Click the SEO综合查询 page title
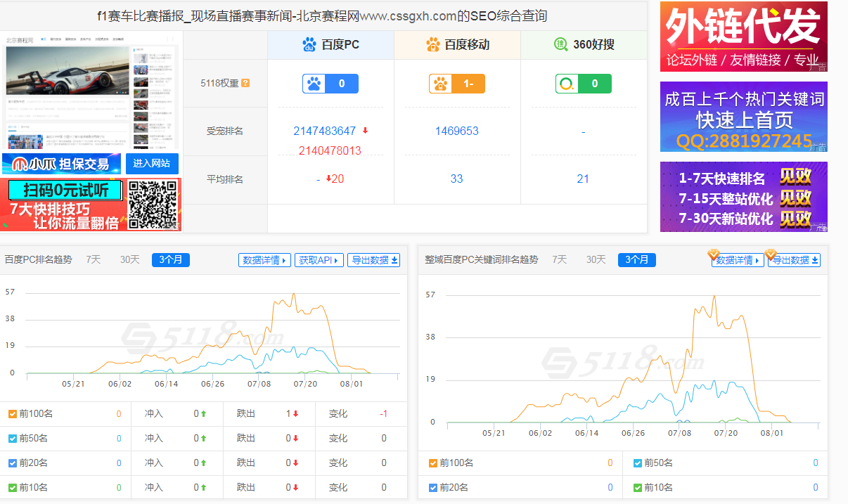 [x=323, y=15]
